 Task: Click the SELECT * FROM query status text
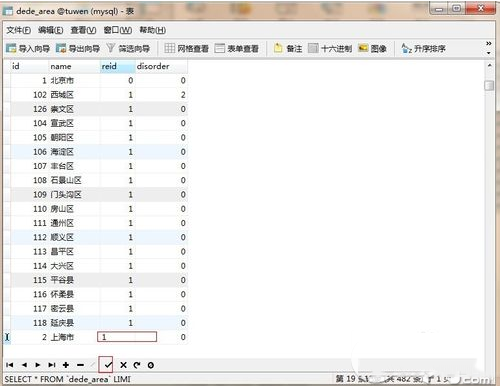click(68, 379)
